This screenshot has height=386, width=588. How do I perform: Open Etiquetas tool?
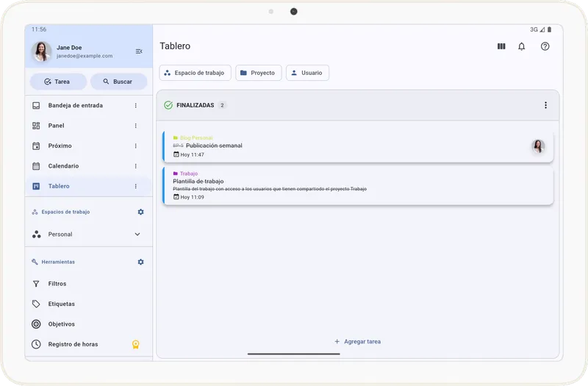pos(88,304)
